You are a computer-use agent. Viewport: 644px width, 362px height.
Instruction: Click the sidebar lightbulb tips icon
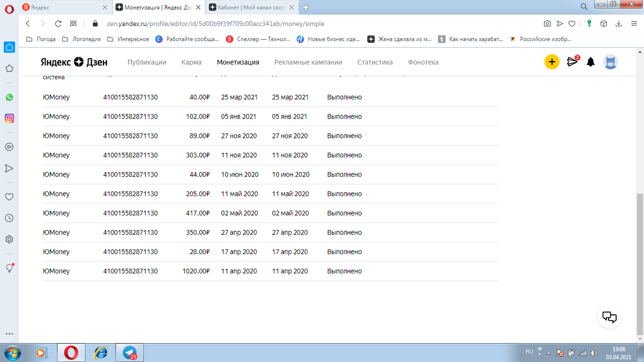pyautogui.click(x=9, y=268)
